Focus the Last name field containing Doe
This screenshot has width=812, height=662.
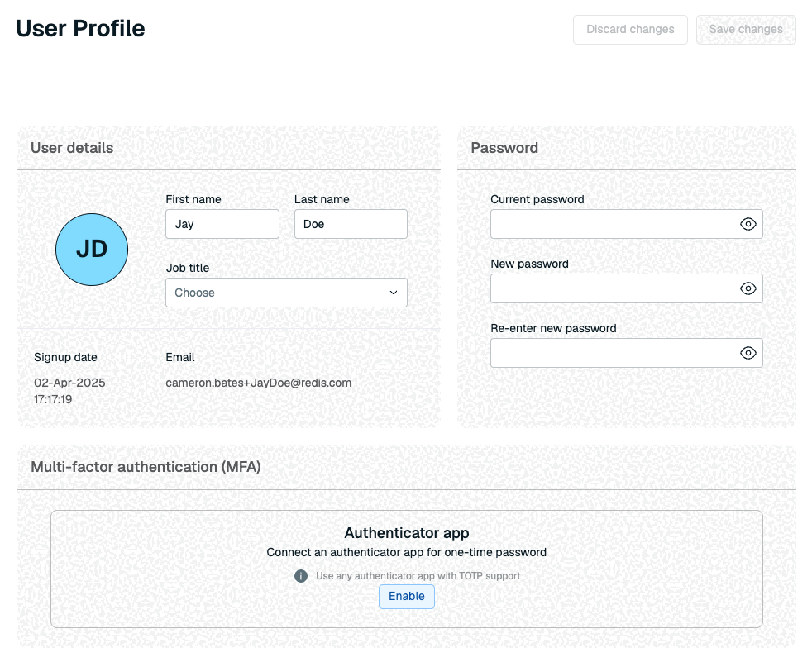click(x=351, y=224)
